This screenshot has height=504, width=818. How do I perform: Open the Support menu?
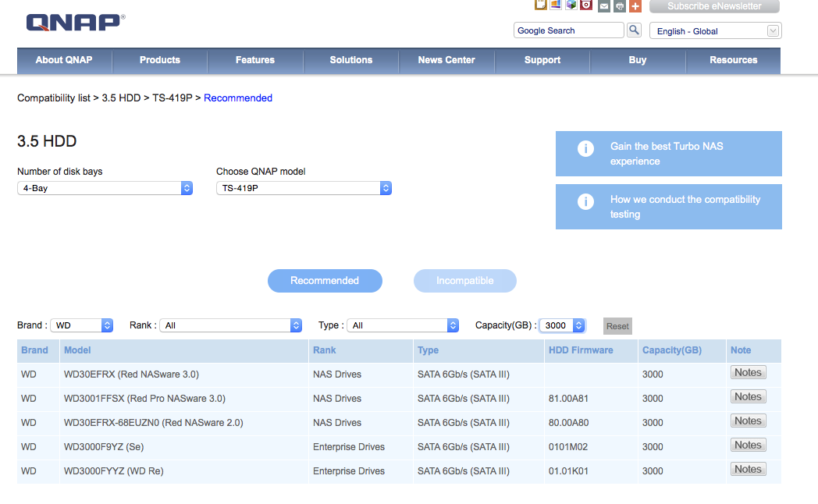point(542,60)
